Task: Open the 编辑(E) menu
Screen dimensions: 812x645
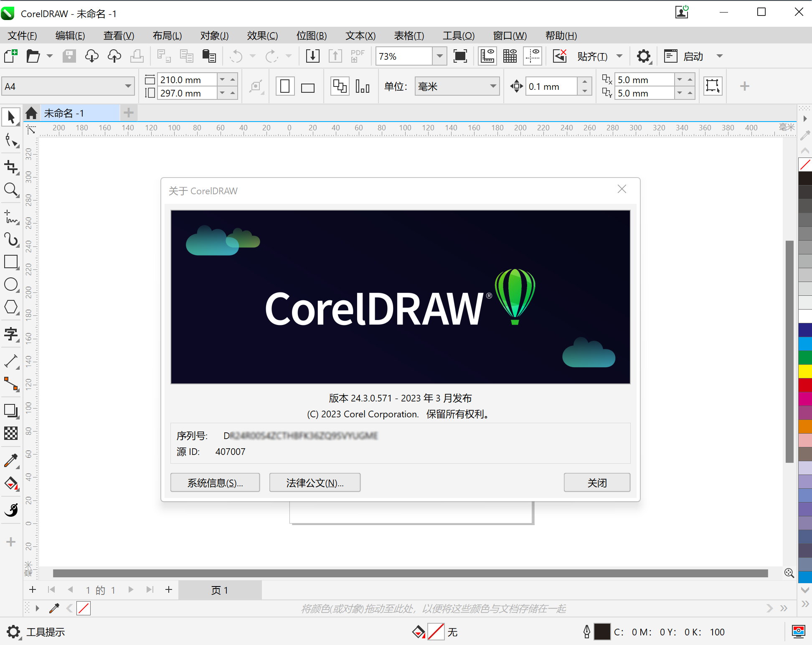Action: pos(70,36)
